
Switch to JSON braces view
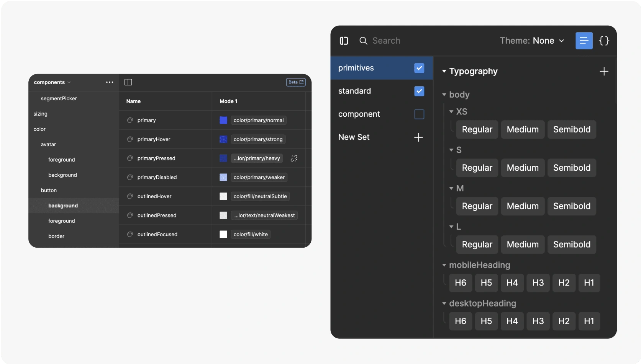[x=604, y=41]
